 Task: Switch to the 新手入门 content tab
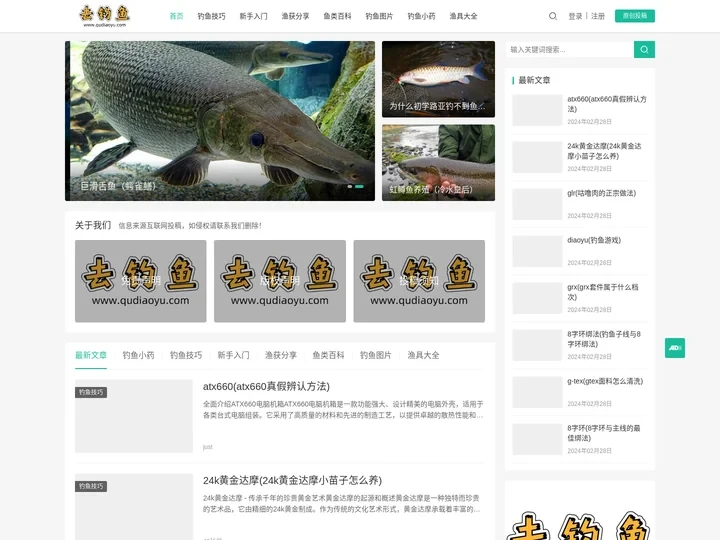click(233, 355)
